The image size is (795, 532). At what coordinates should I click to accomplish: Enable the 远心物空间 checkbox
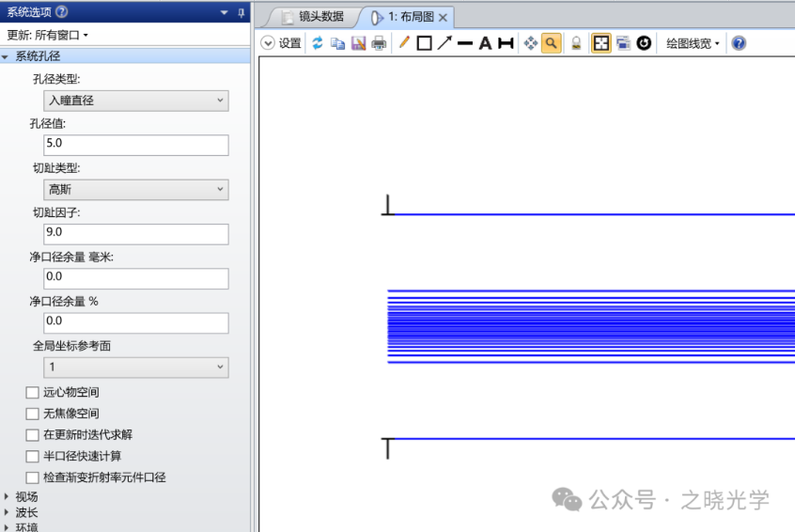[33, 392]
